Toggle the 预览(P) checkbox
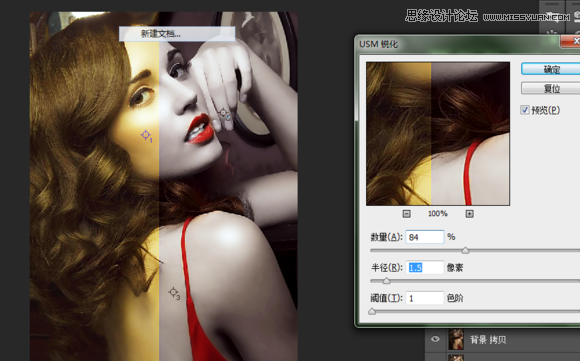 click(525, 110)
